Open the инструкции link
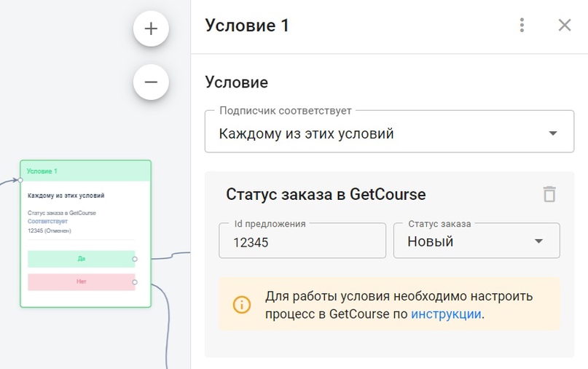 click(x=446, y=314)
